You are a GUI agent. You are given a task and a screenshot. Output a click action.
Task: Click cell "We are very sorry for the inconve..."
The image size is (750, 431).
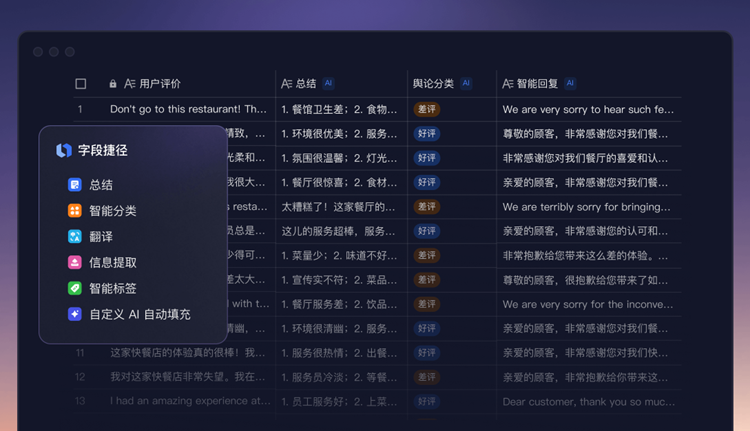[588, 304]
